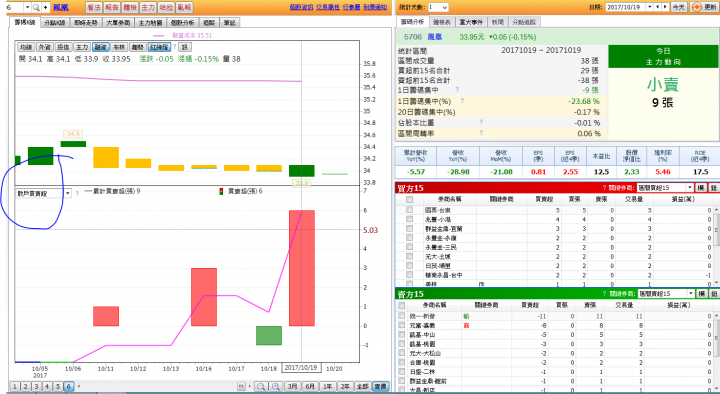The width and height of the screenshot is (720, 394).
Task: Open the date 2017/10/19 dropdown arrow
Action: point(649,7)
